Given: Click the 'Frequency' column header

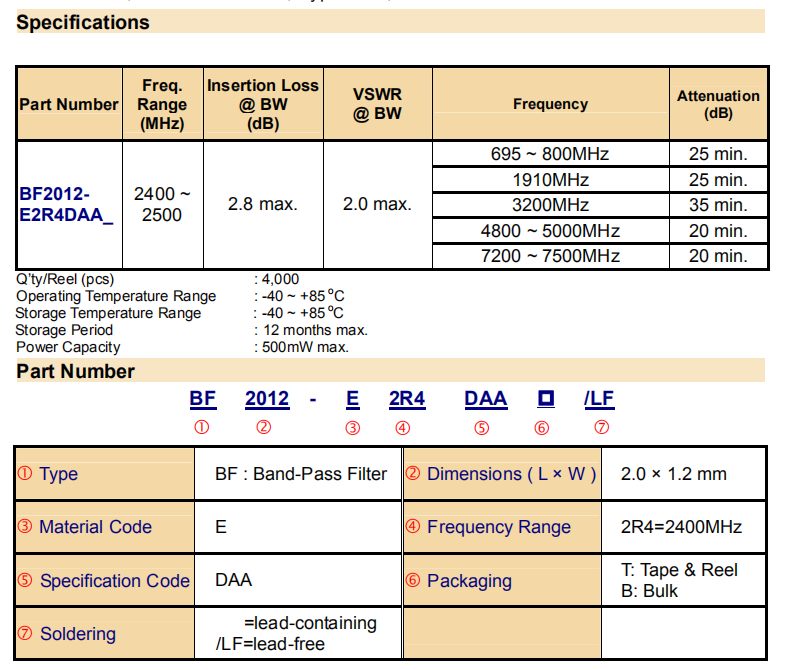Looking at the screenshot, I should coord(550,104).
